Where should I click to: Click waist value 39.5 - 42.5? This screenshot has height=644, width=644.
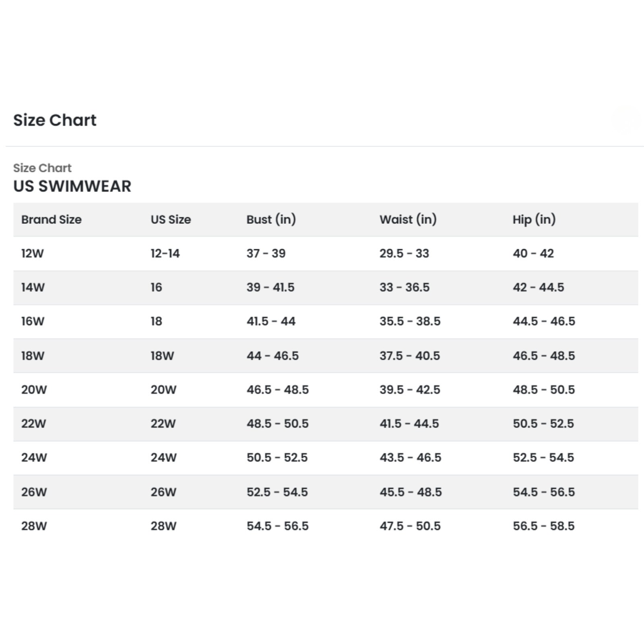click(x=410, y=390)
